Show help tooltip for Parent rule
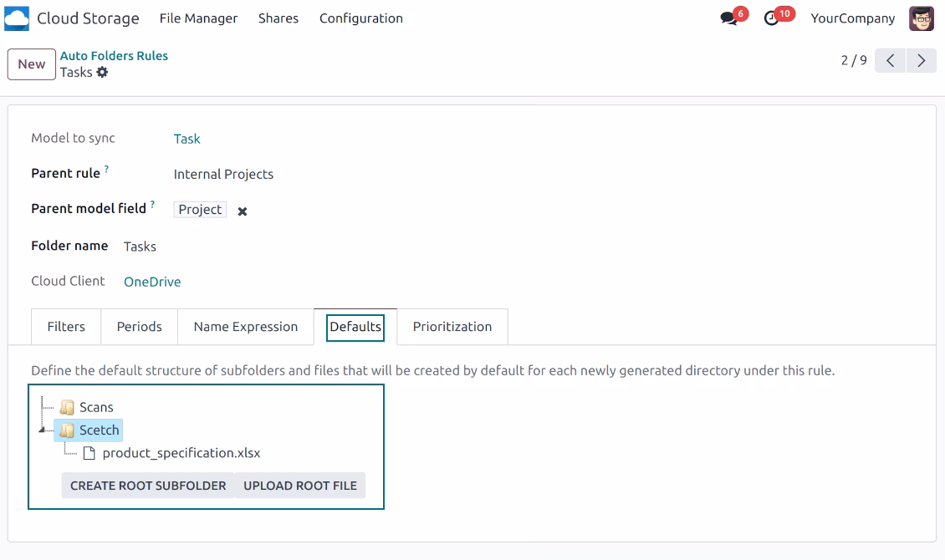 point(107,169)
